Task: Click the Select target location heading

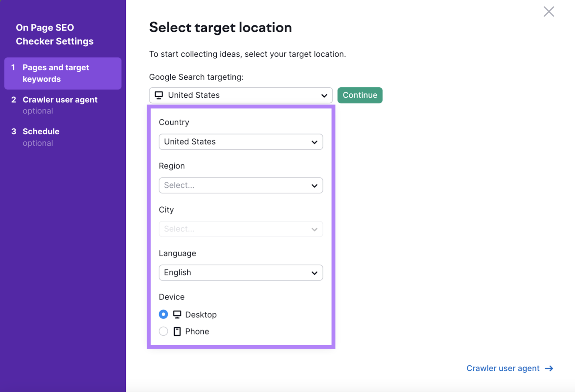Action: click(x=220, y=28)
